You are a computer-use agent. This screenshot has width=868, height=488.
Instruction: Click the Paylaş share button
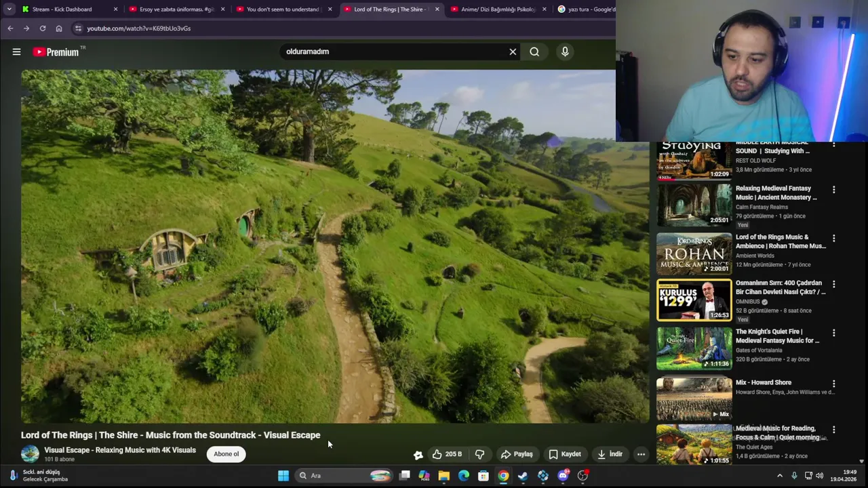(x=517, y=454)
